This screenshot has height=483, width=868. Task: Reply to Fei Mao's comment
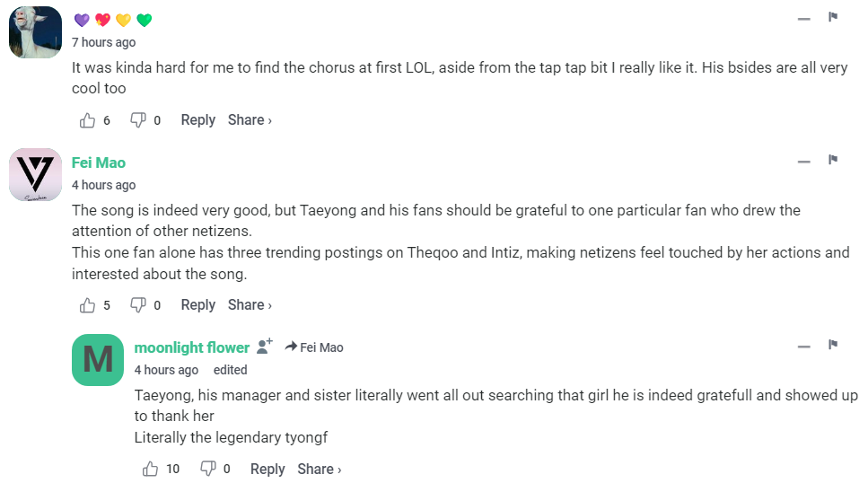coord(197,305)
